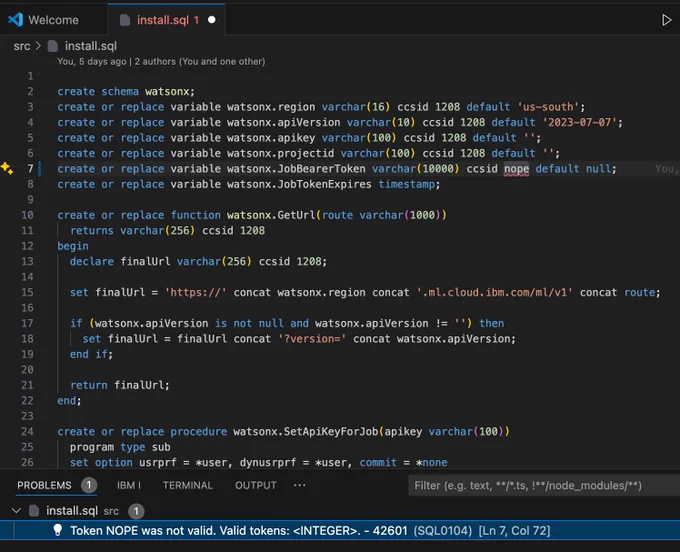Image resolution: width=680 pixels, height=552 pixels.
Task: Click line number 7 in gutter
Action: coord(30,169)
